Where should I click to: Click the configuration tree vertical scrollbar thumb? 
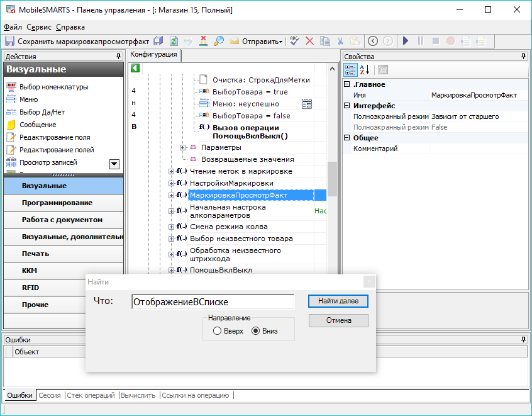332,179
